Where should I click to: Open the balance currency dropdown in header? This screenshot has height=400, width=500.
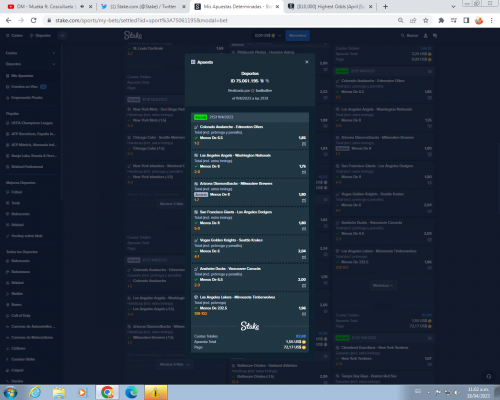(268, 35)
